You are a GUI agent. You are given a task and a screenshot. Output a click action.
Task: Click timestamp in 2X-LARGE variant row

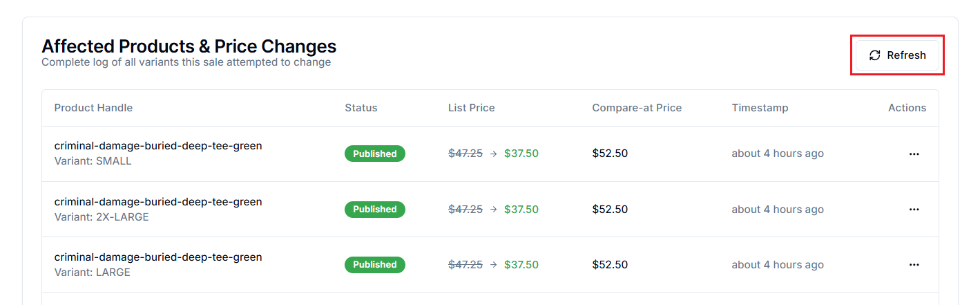point(778,209)
